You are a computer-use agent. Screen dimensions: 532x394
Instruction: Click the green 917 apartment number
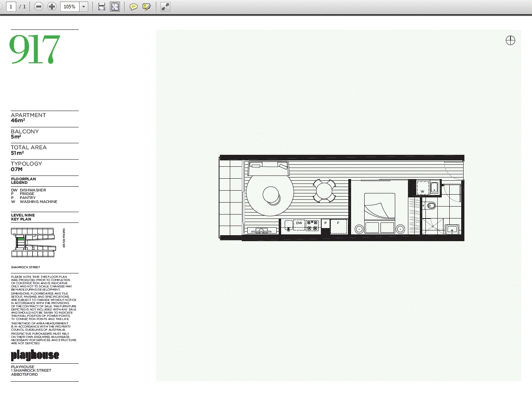pyautogui.click(x=35, y=49)
